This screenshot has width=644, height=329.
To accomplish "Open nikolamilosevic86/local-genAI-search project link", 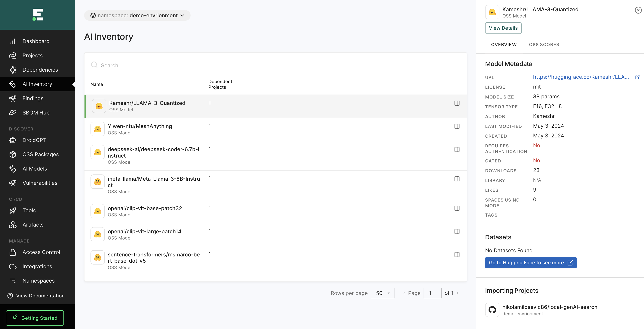I will click(x=550, y=307).
